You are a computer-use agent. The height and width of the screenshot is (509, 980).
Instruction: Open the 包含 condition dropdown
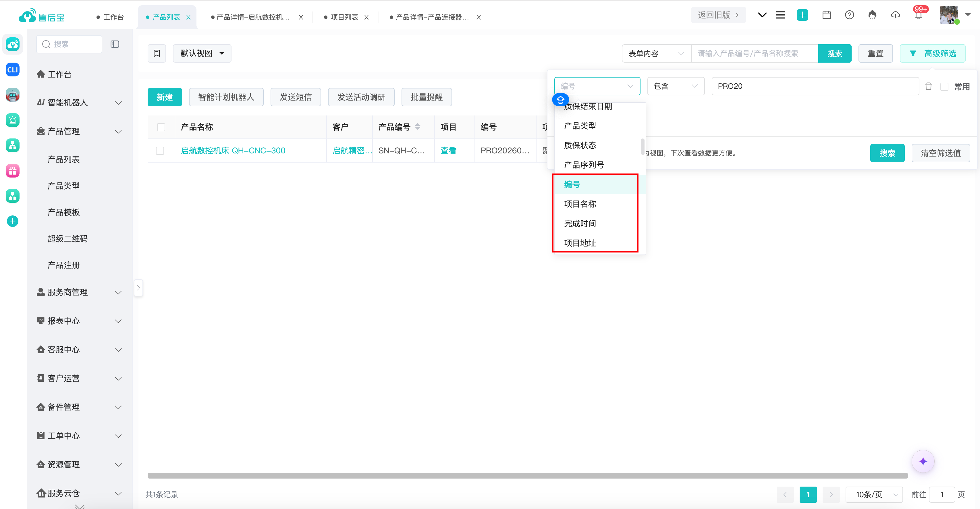[676, 86]
